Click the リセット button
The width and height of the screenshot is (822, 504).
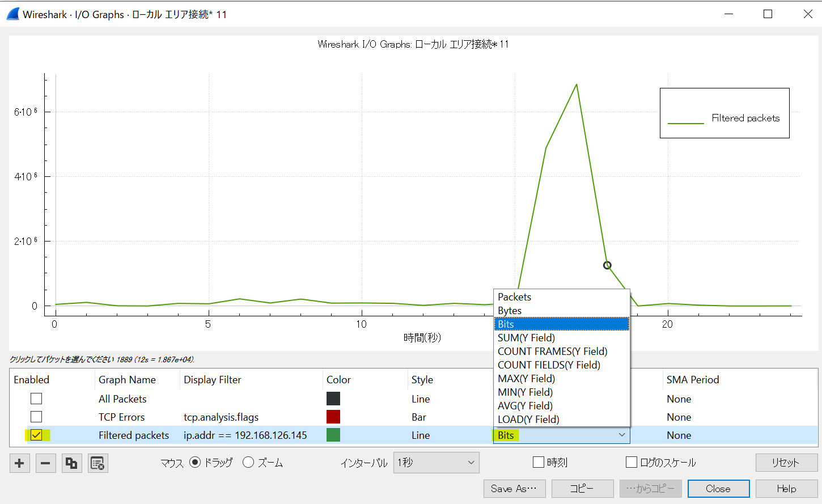(786, 463)
